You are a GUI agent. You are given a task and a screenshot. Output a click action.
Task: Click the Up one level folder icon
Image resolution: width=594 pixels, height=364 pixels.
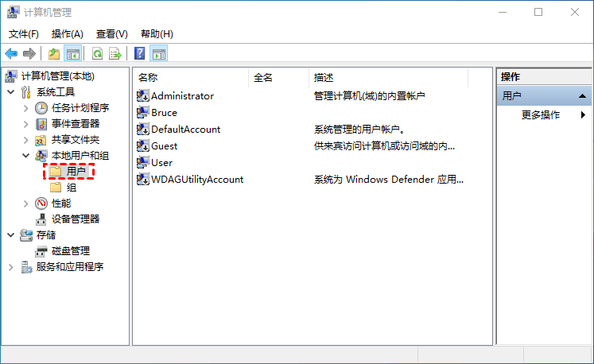53,54
